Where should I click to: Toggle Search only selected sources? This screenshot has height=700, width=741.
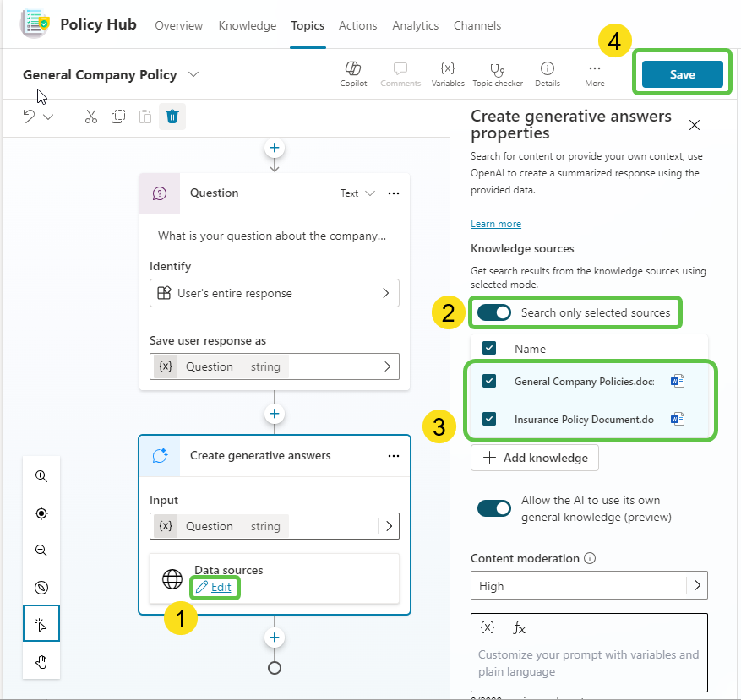(x=494, y=313)
